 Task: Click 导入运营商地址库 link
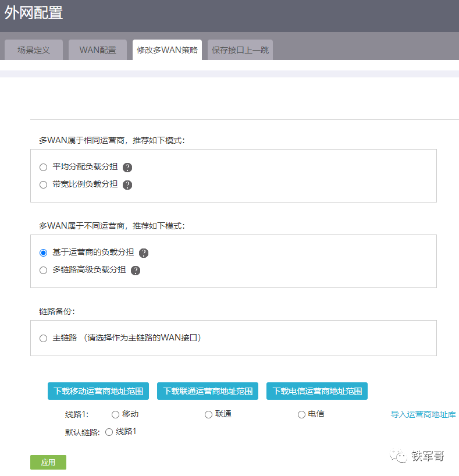423,415
